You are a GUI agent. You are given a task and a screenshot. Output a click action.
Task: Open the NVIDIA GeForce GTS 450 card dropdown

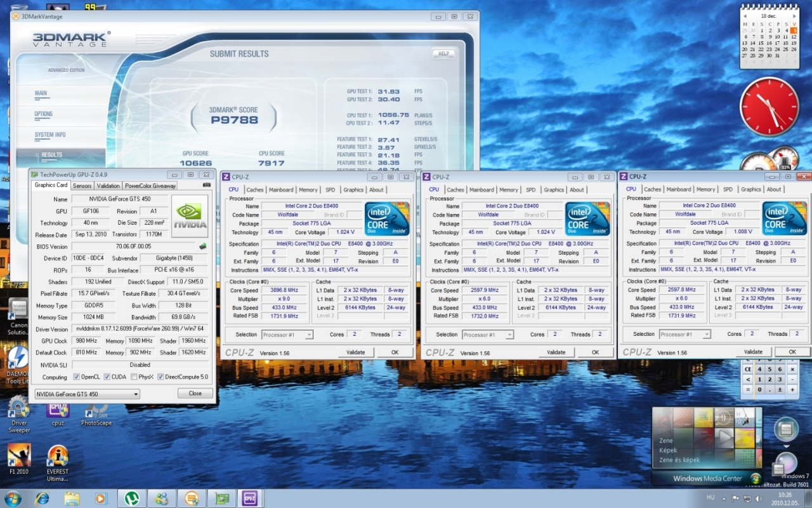click(87, 394)
